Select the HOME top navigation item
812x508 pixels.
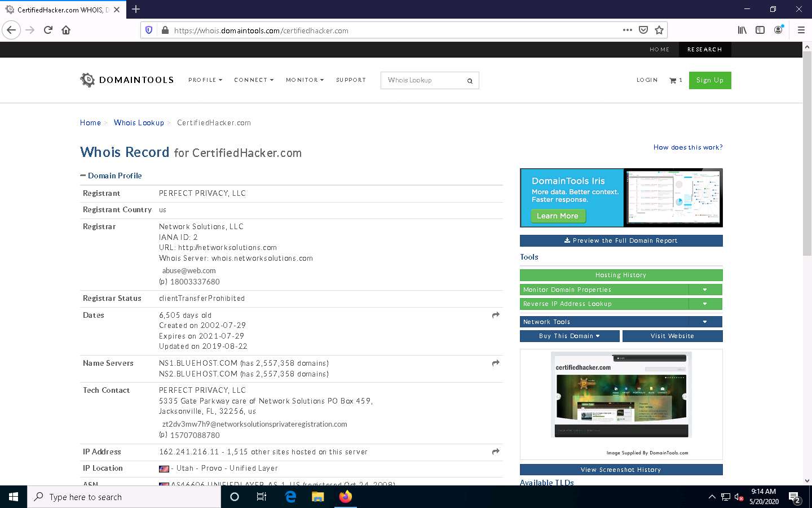tap(659, 50)
